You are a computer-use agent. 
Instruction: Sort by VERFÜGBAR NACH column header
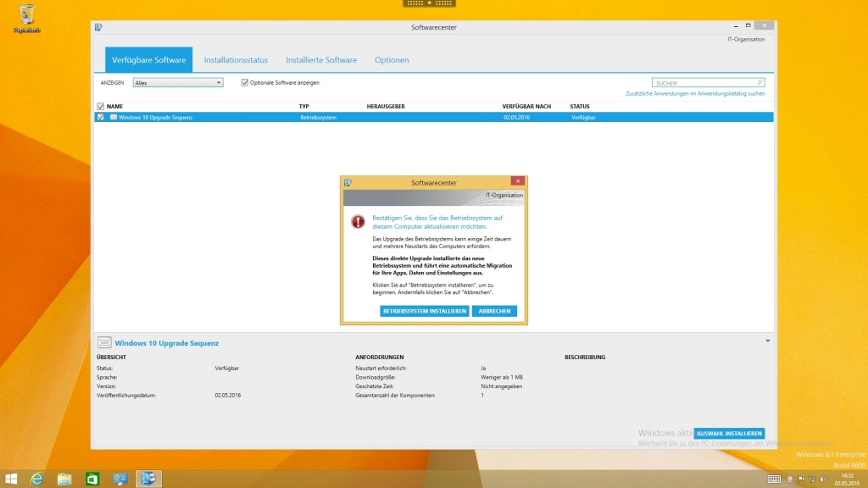pyautogui.click(x=526, y=106)
